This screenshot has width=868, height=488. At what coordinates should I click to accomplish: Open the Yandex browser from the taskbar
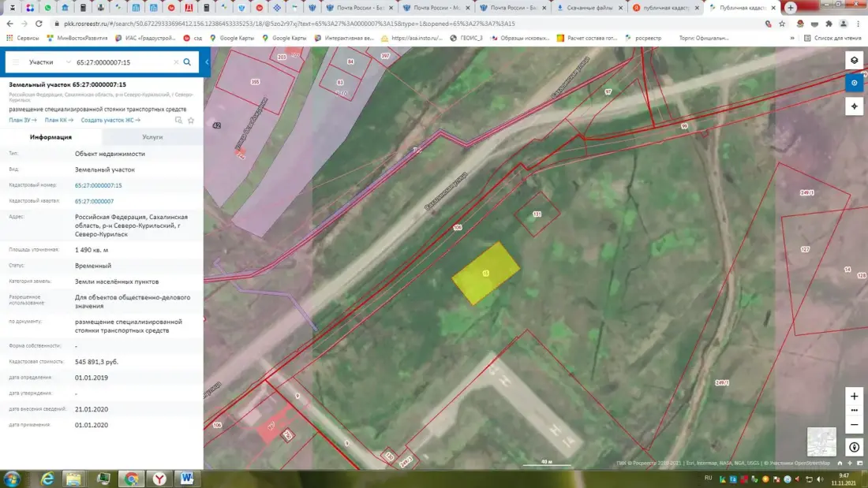pyautogui.click(x=159, y=479)
